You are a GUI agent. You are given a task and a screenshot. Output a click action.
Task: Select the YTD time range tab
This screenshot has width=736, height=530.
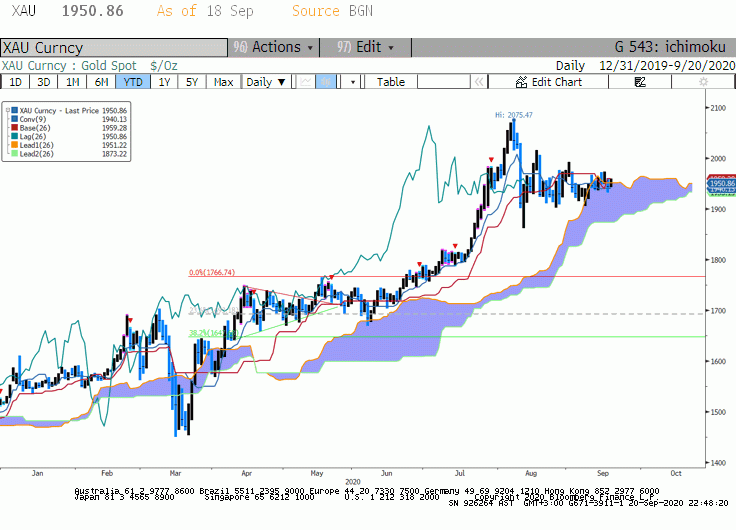click(133, 82)
